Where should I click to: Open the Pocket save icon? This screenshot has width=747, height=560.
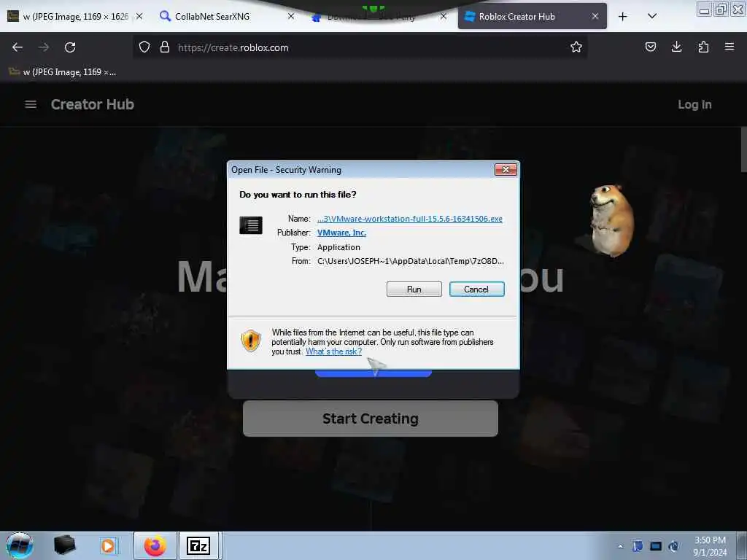coord(650,47)
